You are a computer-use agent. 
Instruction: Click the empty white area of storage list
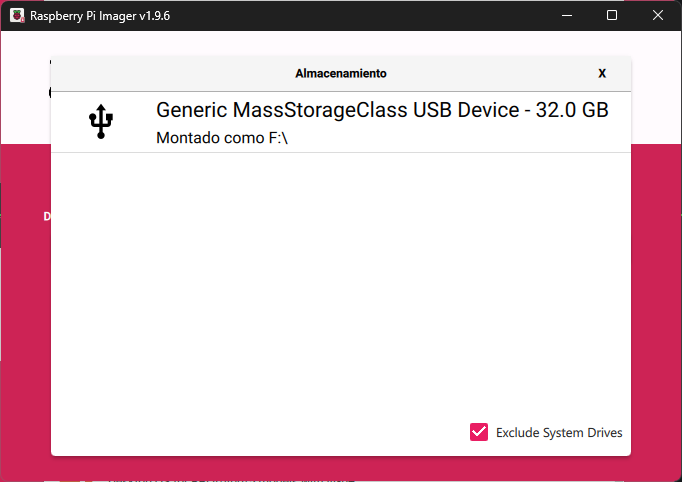(340, 290)
